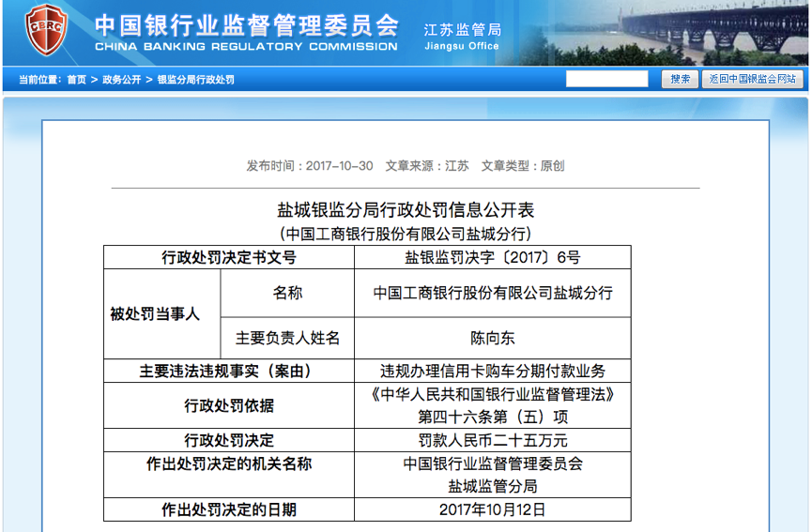Screen dimensions: 812x532
Task: Select 盐银监罚决字〔2017〕6号 cell
Action: pos(493,257)
